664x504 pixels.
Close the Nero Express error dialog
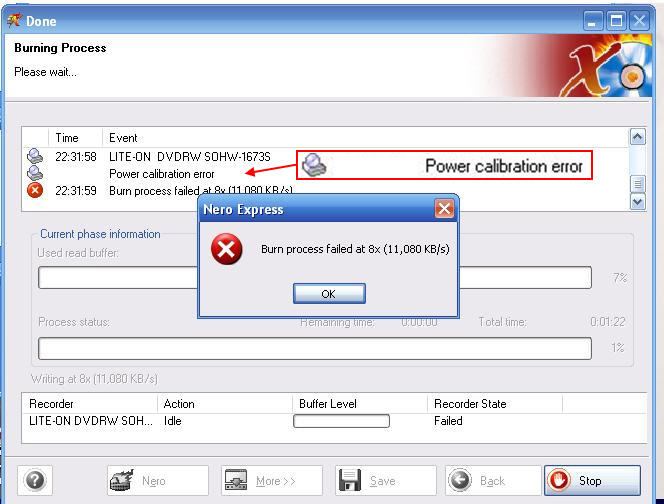444,209
